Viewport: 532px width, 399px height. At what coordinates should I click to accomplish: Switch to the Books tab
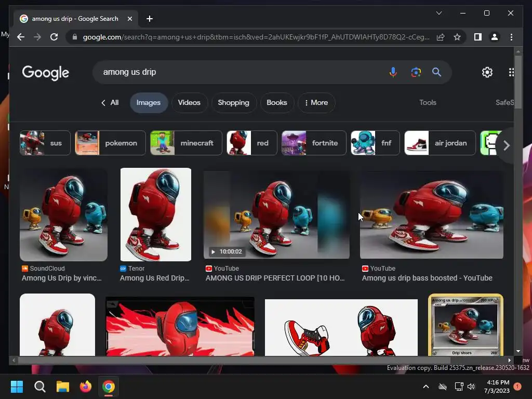276,102
